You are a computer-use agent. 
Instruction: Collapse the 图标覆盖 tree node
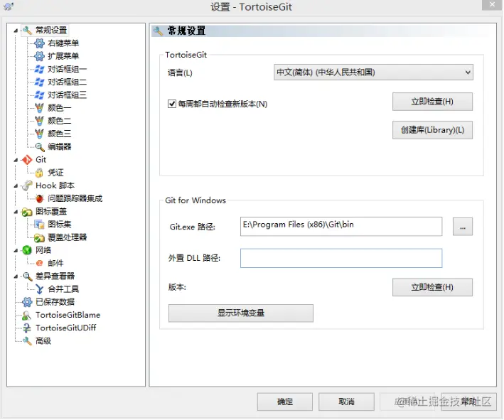point(16,212)
